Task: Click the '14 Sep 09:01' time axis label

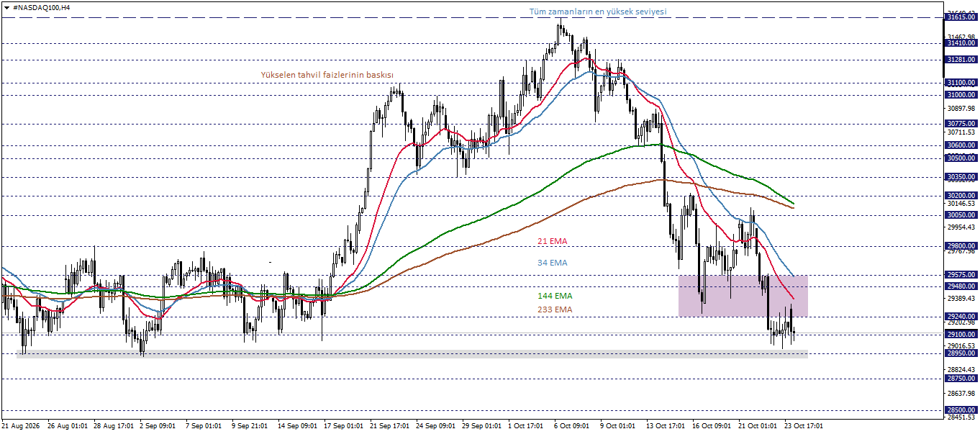Action: coord(298,426)
